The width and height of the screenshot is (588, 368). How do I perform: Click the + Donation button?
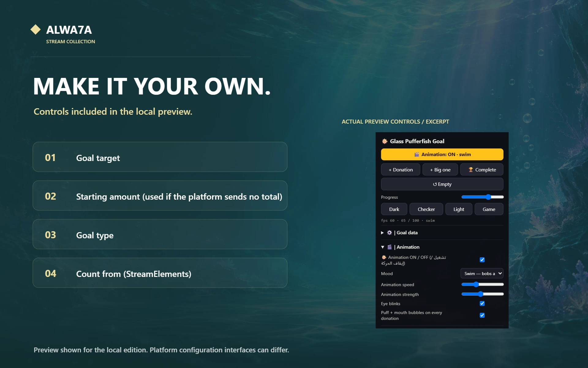click(x=400, y=170)
